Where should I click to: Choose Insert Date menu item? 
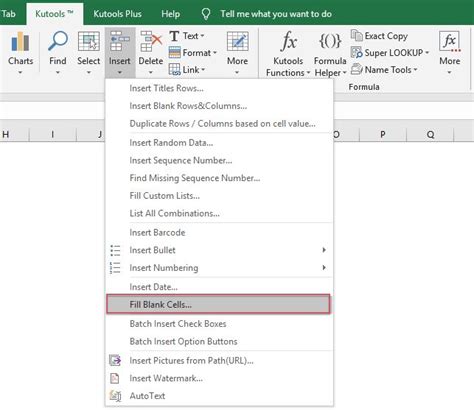pyautogui.click(x=219, y=287)
